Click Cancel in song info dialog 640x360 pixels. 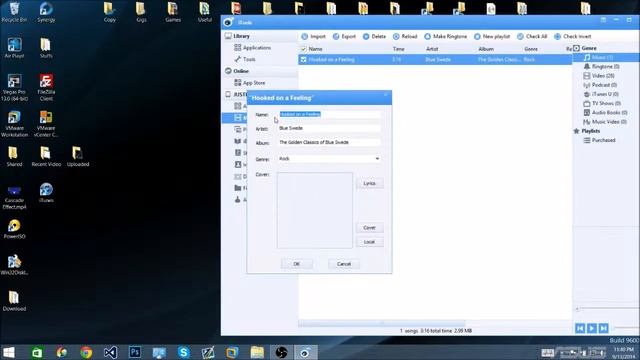(344, 264)
